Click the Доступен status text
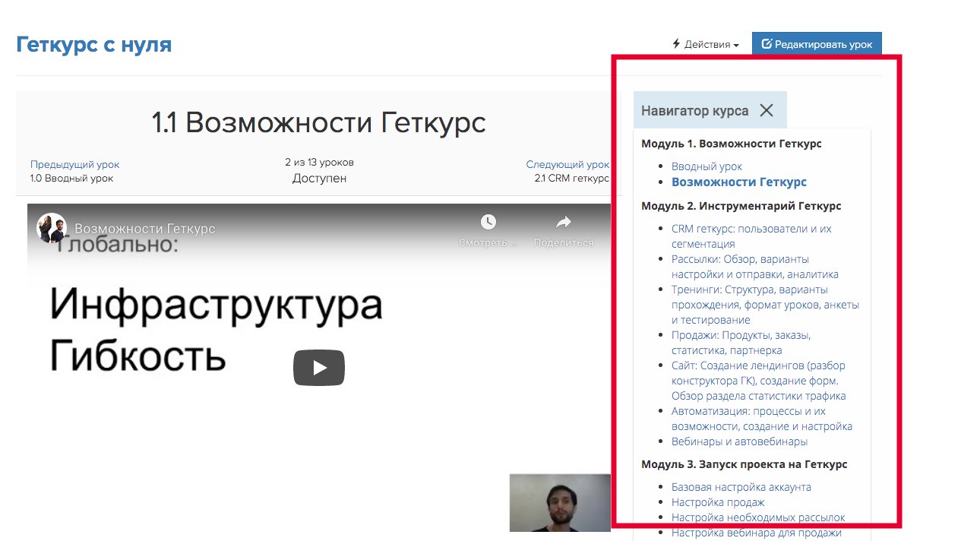This screenshot has height=541, width=980. click(319, 179)
